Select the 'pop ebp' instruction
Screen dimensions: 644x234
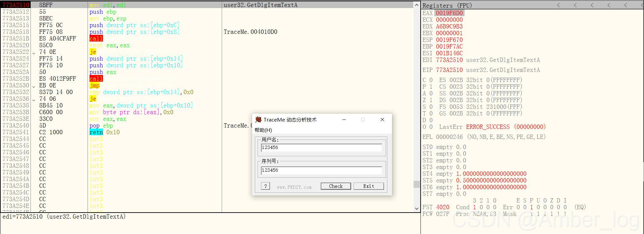pos(101,126)
